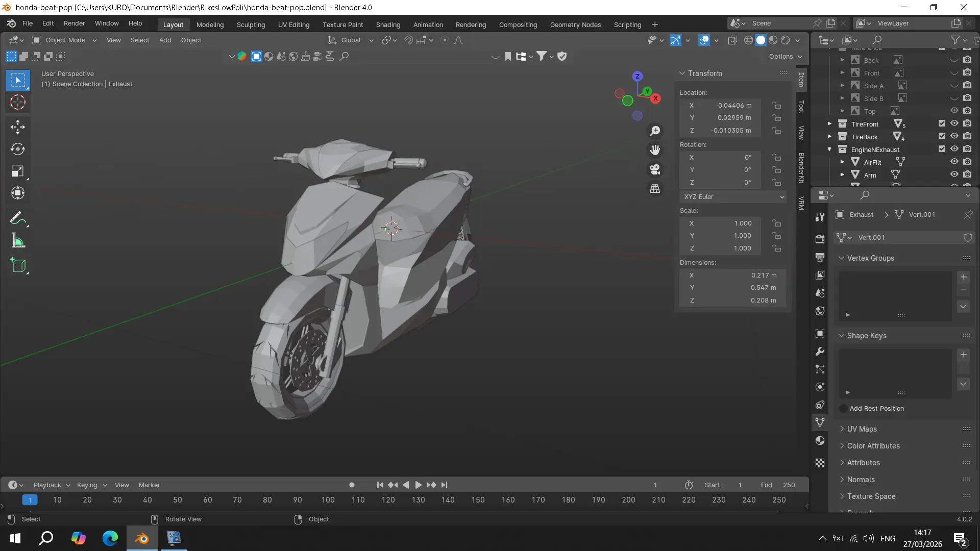This screenshot has height=551, width=980.
Task: Open the Physics properties tab
Action: [820, 387]
